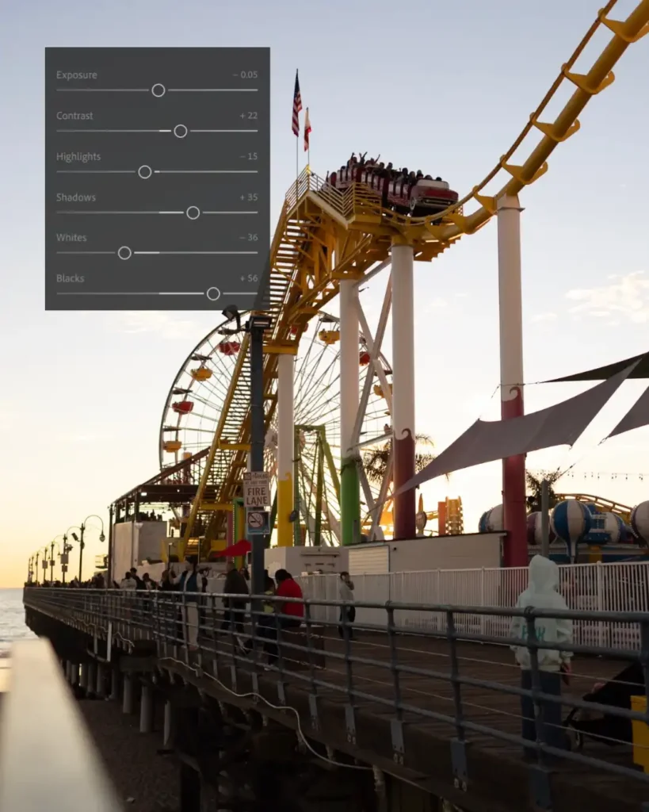Click the Shadows slider handle
649x812 pixels.
point(193,212)
